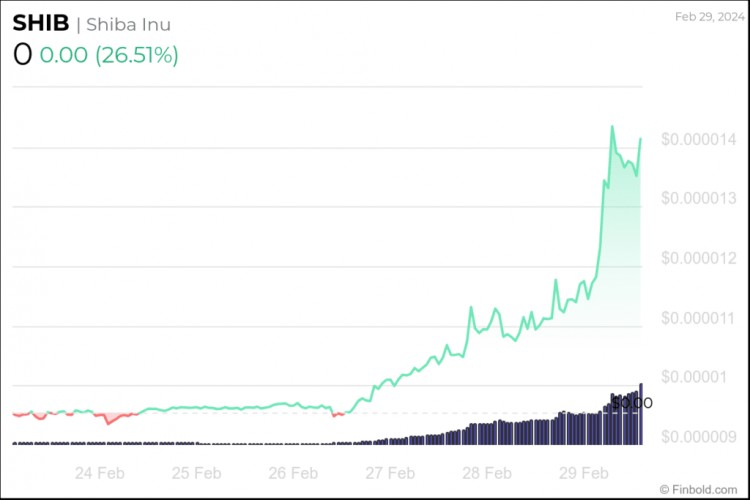
Task: Select the 25 Feb x-axis label
Action: 196,473
